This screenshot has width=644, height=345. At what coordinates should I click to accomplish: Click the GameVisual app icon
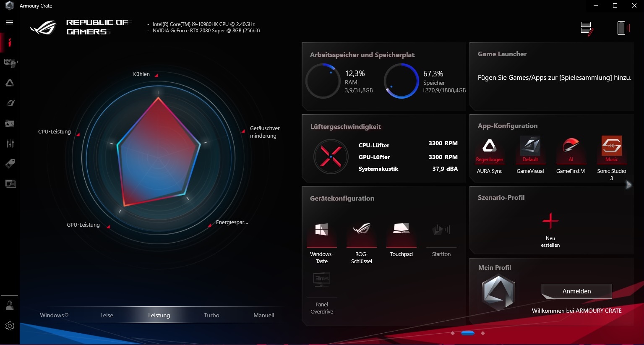(530, 146)
